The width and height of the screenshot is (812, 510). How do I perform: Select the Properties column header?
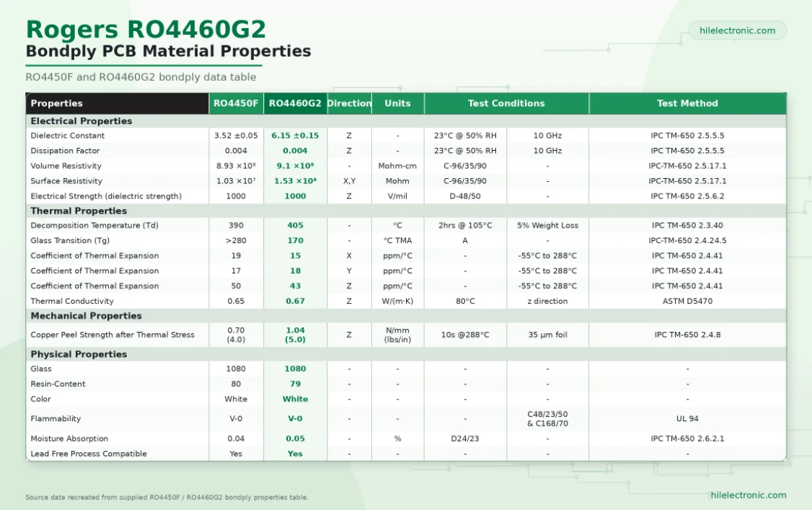point(117,103)
